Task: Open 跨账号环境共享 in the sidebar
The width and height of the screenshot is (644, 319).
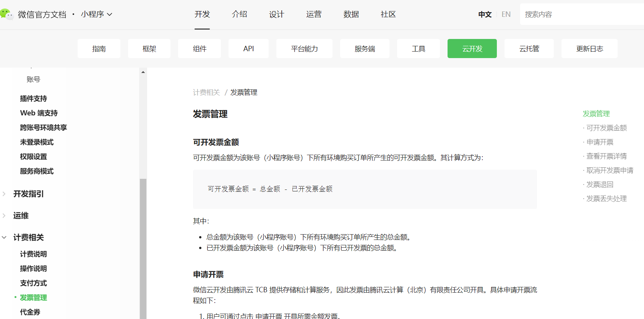Action: coord(44,128)
